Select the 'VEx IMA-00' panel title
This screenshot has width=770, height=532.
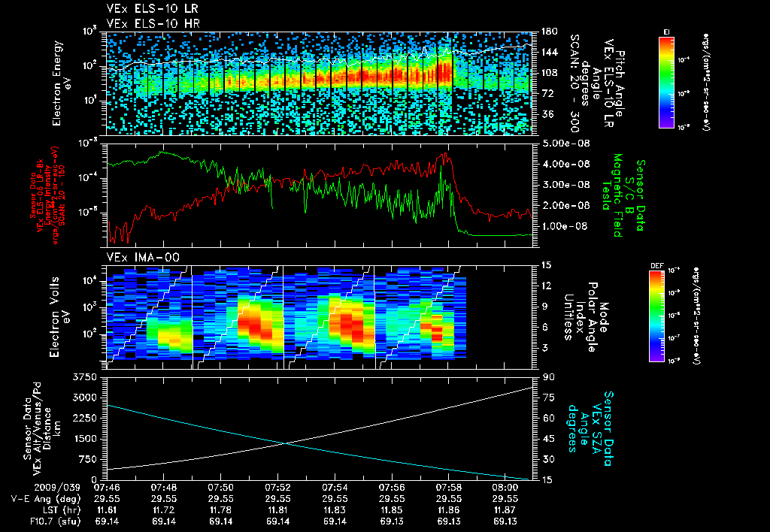(x=143, y=257)
